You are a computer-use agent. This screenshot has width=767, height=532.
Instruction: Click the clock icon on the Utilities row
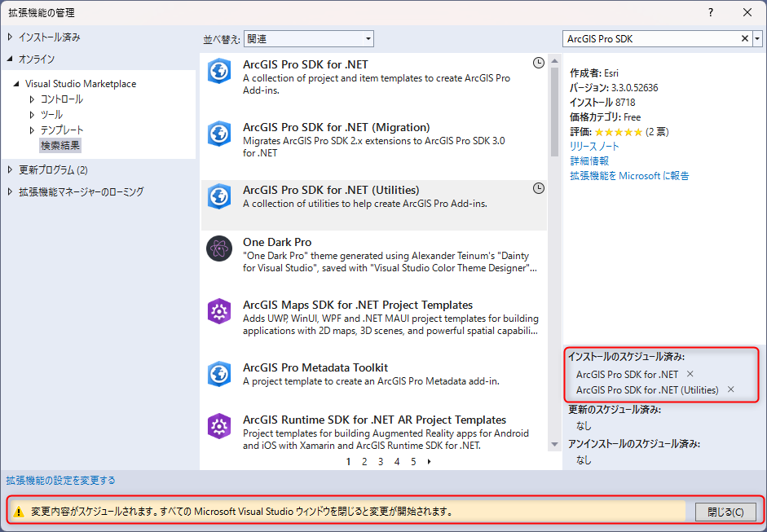[x=539, y=188]
